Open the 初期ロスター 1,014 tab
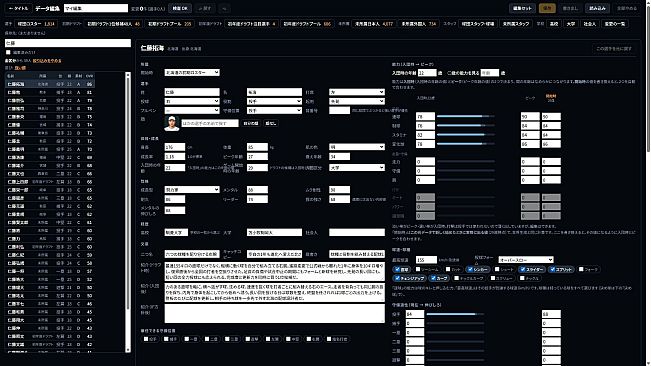 click(x=36, y=24)
